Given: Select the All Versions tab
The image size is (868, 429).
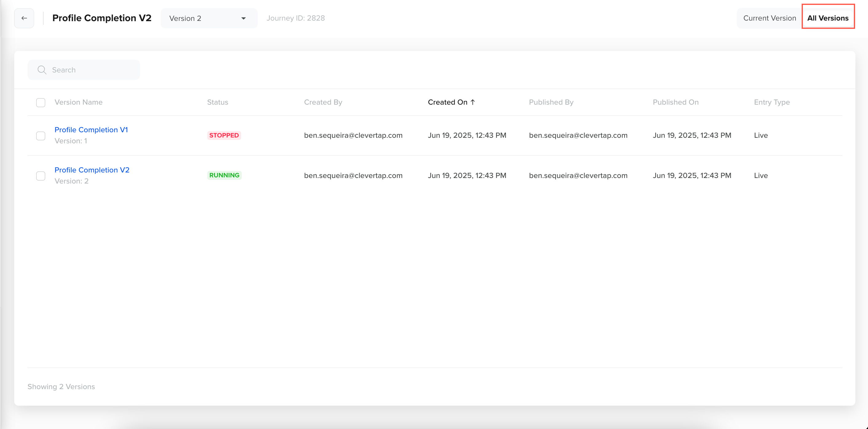Looking at the screenshot, I should coord(827,18).
